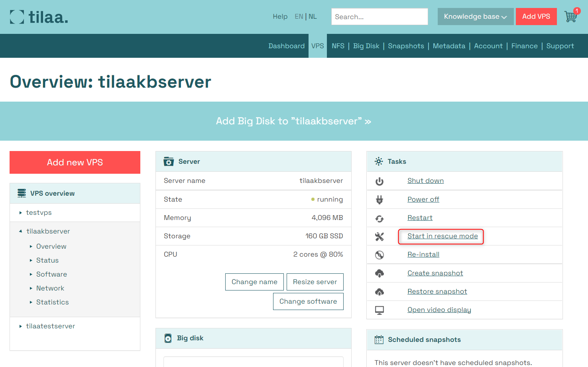Click the Create snapshot link
This screenshot has height=367, width=588.
(x=435, y=273)
